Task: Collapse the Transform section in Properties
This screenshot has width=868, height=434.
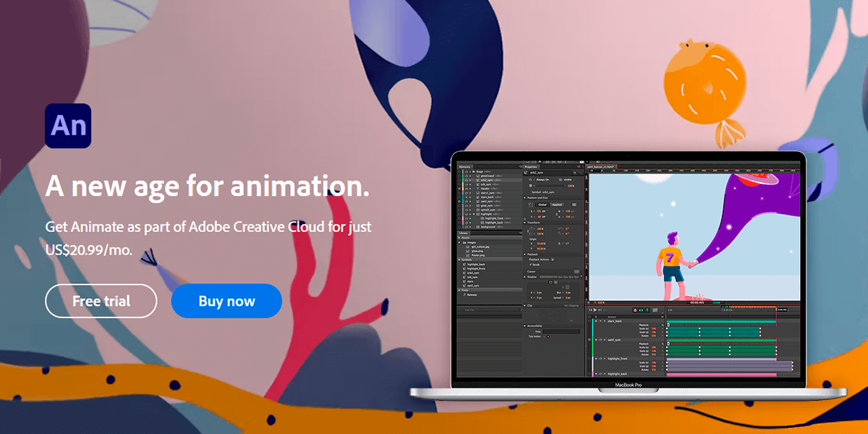Action: point(525,222)
